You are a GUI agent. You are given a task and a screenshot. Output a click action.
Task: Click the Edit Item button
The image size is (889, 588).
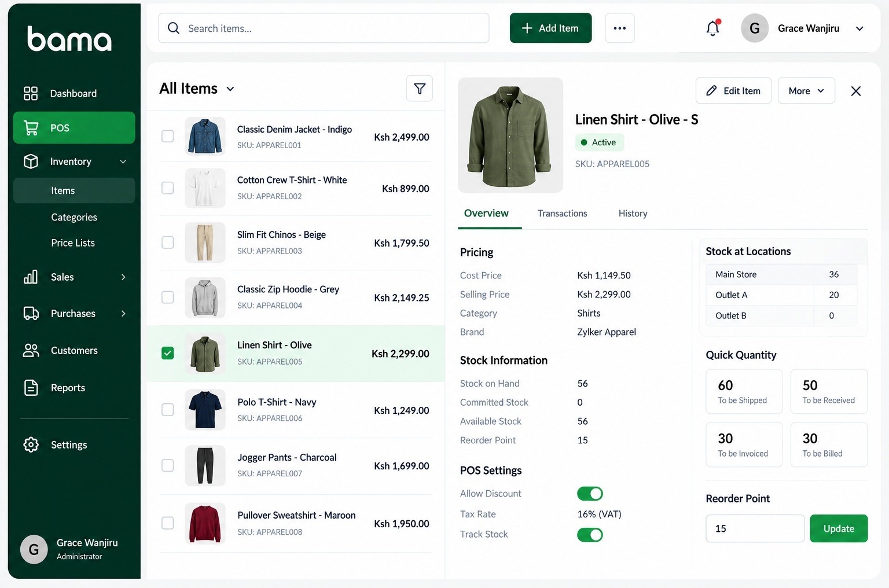click(733, 91)
